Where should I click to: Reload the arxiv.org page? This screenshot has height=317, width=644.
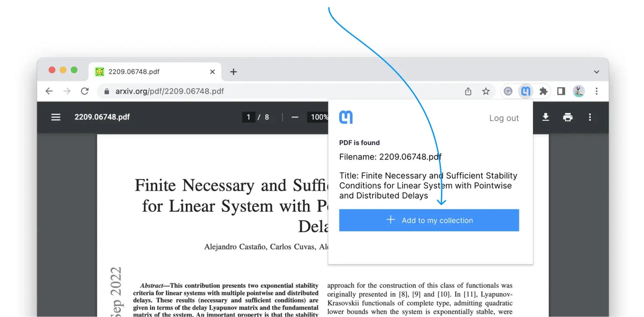pyautogui.click(x=85, y=91)
